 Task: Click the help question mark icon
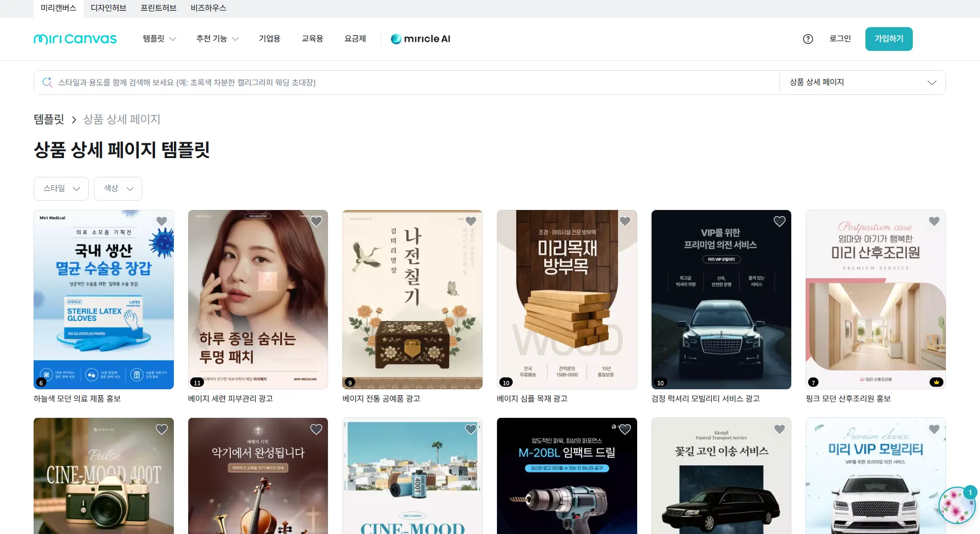pyautogui.click(x=808, y=39)
